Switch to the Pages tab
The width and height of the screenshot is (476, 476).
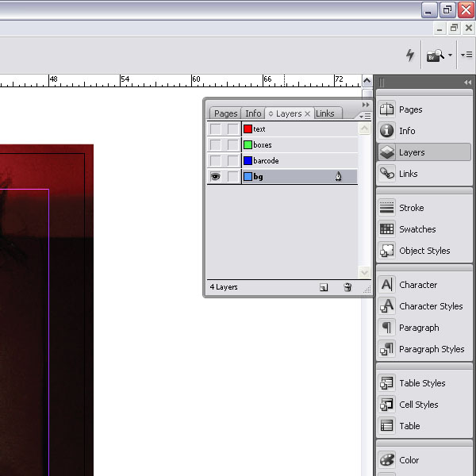coord(225,113)
